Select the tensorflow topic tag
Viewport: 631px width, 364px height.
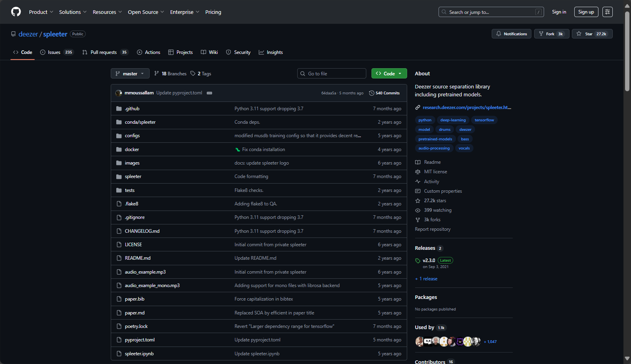coord(484,120)
